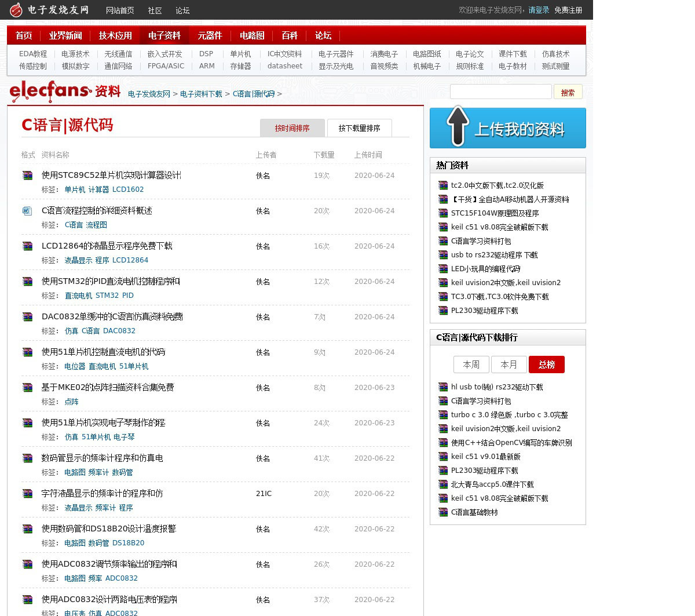The image size is (695, 616).
Task: Click the DS18B20 tag link
Action: 128,543
